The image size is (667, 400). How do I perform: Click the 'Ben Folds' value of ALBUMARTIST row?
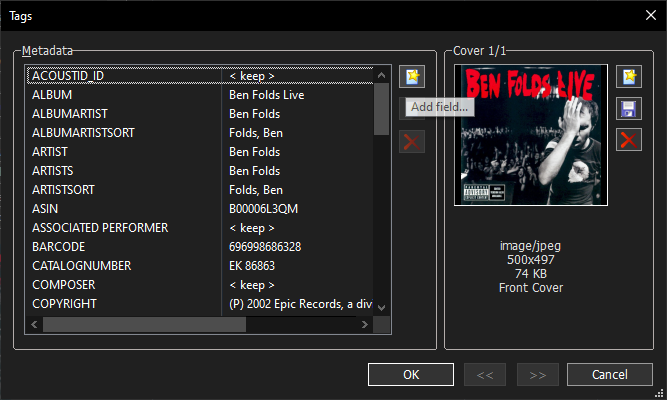pos(254,114)
